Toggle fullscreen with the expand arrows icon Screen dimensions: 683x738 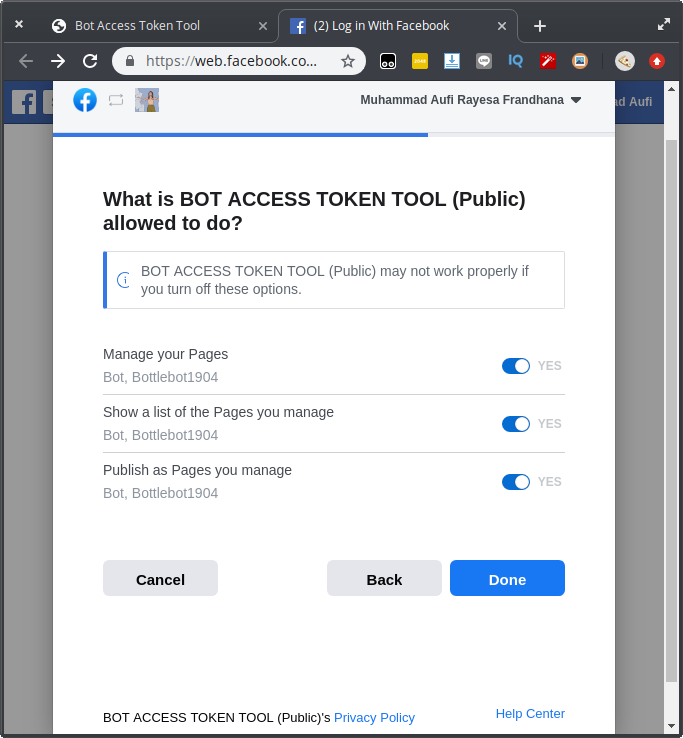tap(664, 24)
